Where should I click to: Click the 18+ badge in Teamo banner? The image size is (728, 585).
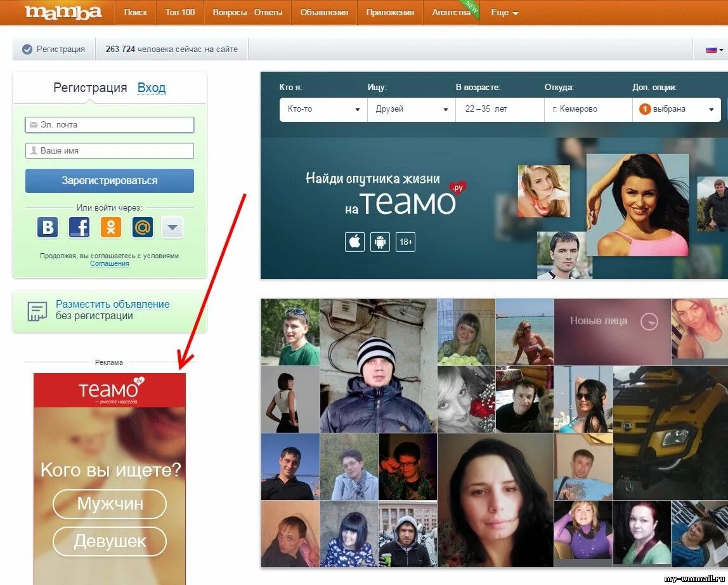click(405, 242)
